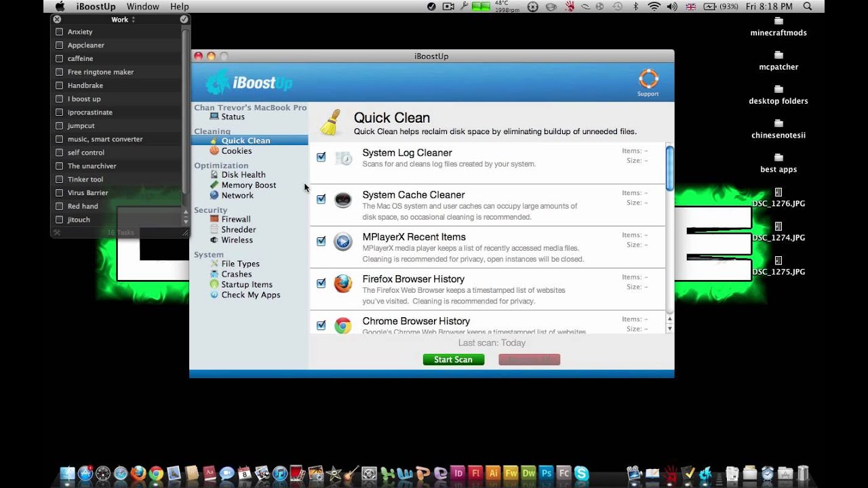Open the Crashes item

237,274
